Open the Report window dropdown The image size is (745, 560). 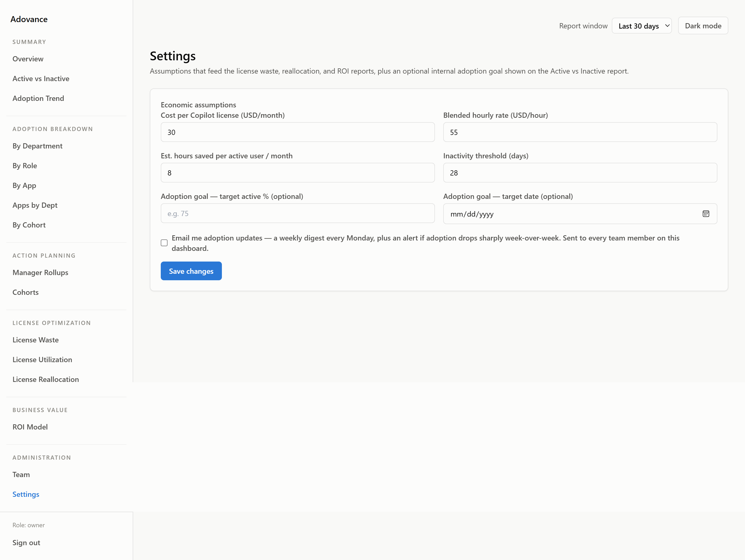(x=642, y=26)
